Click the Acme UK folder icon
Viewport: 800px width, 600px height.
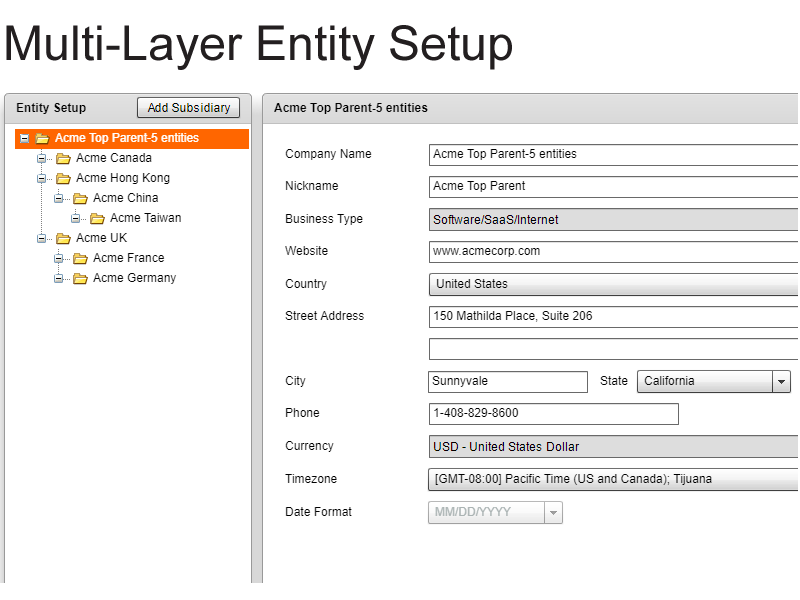[63, 238]
